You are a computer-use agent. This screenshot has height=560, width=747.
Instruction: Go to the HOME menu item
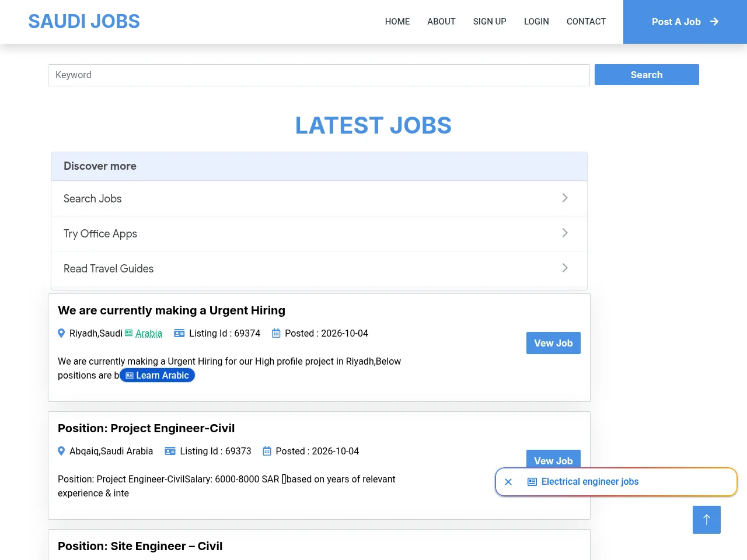(397, 22)
